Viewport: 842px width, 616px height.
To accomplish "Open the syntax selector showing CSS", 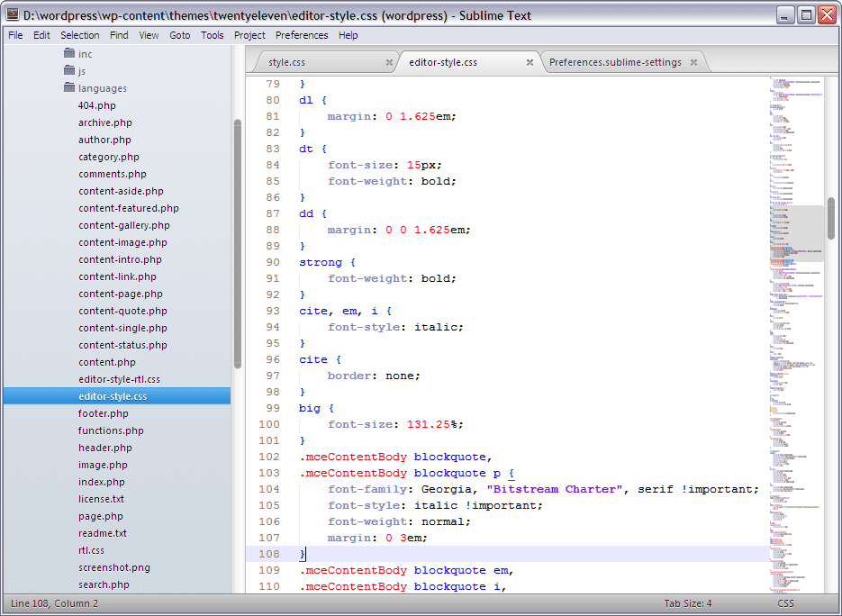I will click(784, 602).
